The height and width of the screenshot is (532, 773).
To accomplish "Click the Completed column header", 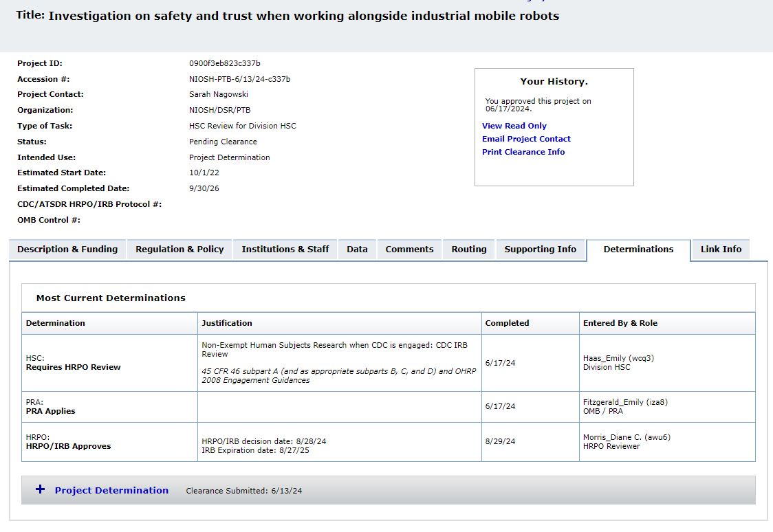I will click(x=507, y=323).
